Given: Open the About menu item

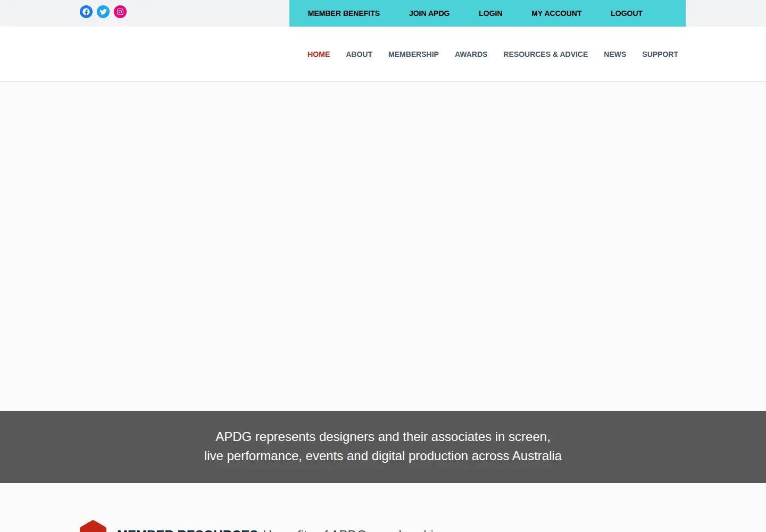Looking at the screenshot, I should point(359,54).
